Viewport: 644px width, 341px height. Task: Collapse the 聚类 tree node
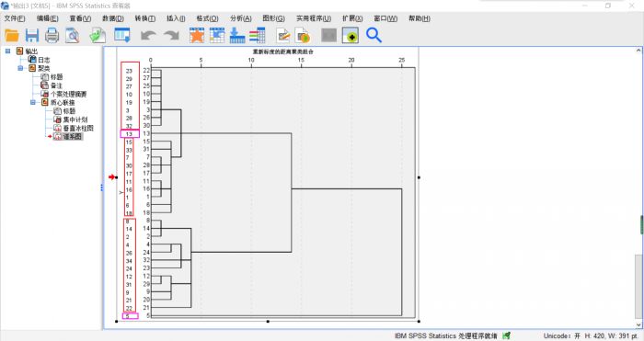point(20,68)
